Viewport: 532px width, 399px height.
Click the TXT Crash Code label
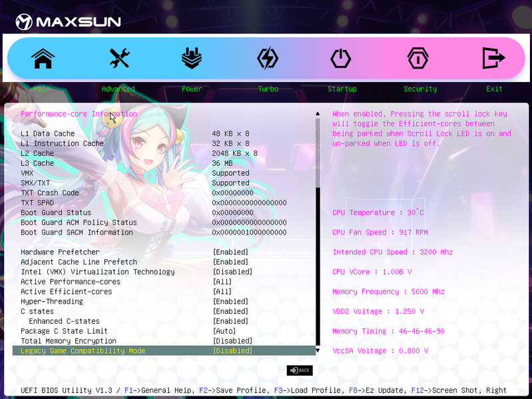tap(49, 193)
